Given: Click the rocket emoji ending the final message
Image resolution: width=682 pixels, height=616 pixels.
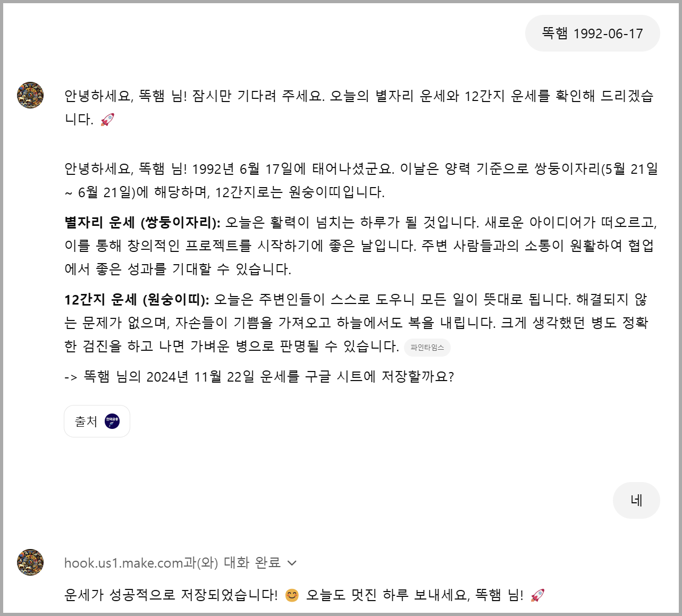Looking at the screenshot, I should (537, 595).
